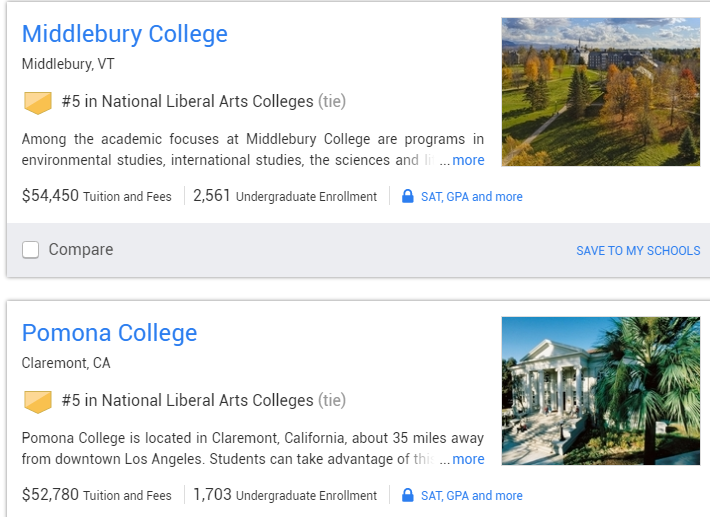This screenshot has height=517, width=710.
Task: Click the Compare label text
Action: [x=81, y=250]
